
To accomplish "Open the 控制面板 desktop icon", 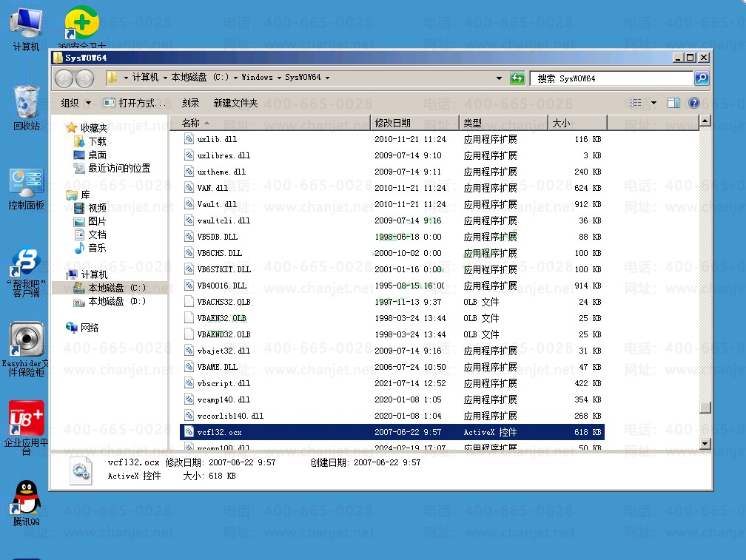I will coord(26,189).
